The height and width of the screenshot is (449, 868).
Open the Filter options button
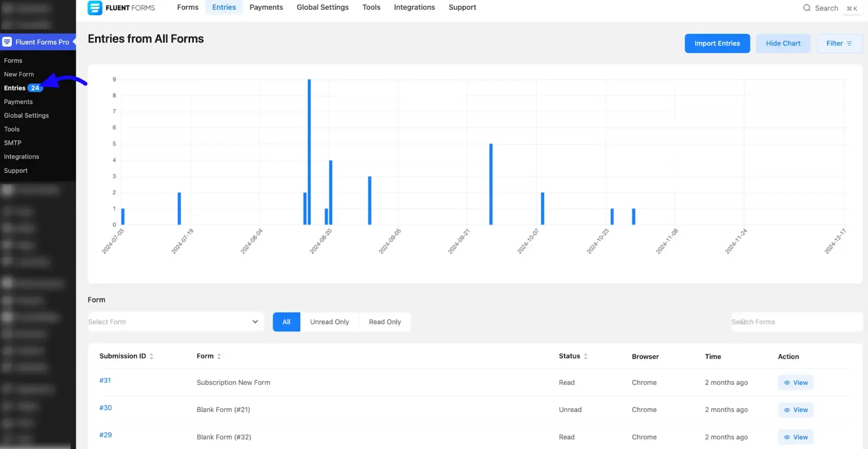[x=839, y=43]
